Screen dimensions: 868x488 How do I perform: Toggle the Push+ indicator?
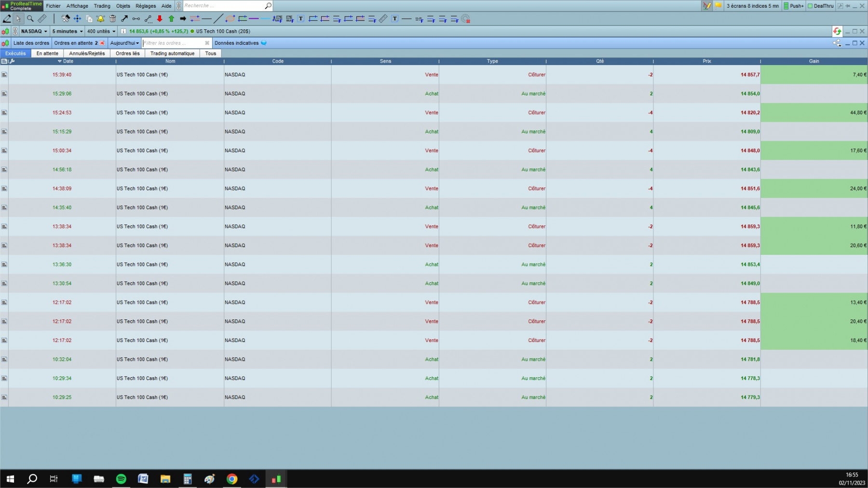(x=794, y=6)
